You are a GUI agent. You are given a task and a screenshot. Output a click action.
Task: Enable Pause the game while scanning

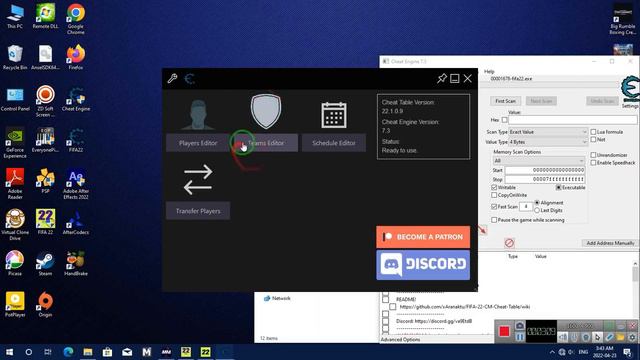tap(494, 220)
